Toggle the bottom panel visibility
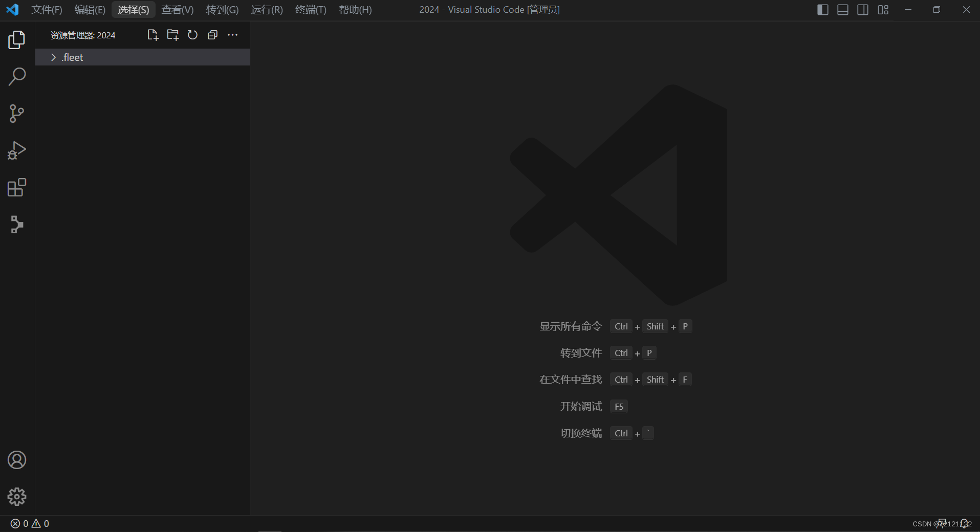 pyautogui.click(x=843, y=9)
